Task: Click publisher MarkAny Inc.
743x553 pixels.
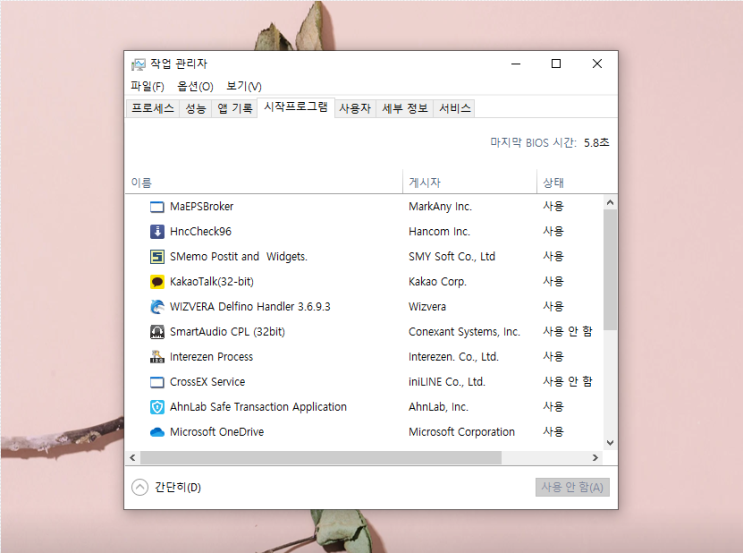Action: (440, 207)
